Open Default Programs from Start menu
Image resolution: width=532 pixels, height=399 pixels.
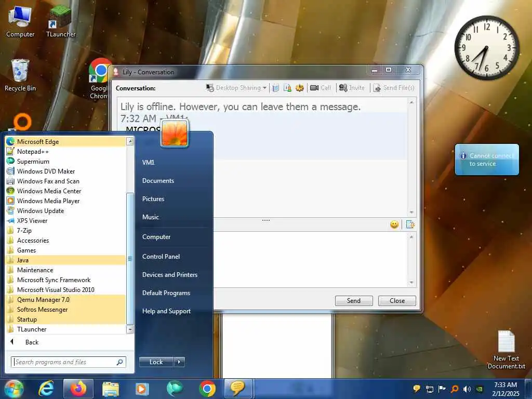click(166, 293)
